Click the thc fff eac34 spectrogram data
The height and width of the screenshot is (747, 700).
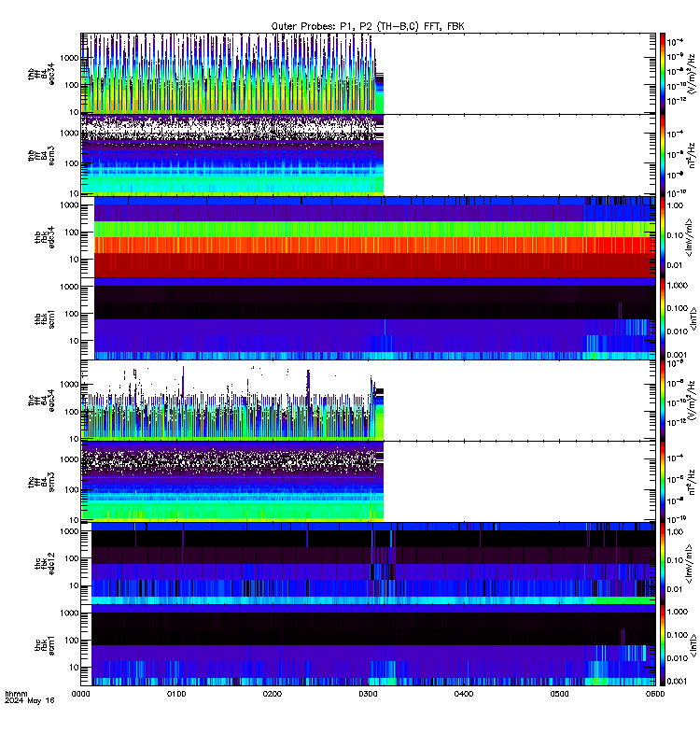(x=232, y=405)
